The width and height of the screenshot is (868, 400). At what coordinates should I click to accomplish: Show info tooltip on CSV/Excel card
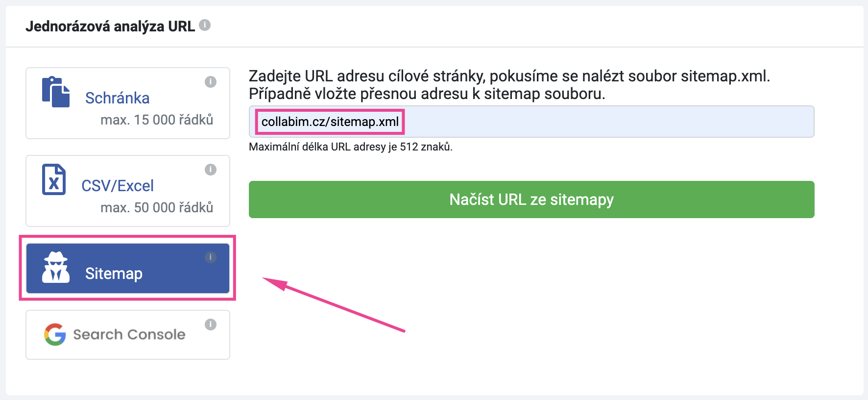click(211, 170)
